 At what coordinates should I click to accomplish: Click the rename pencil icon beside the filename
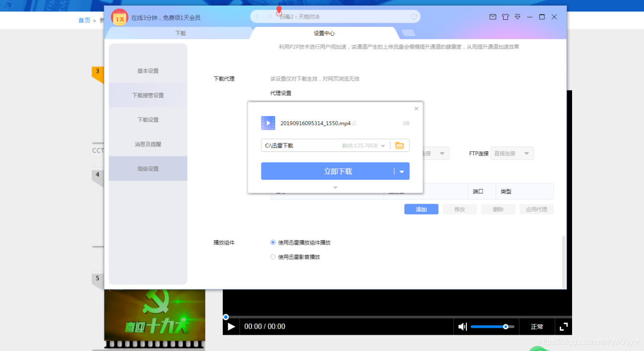point(354,123)
